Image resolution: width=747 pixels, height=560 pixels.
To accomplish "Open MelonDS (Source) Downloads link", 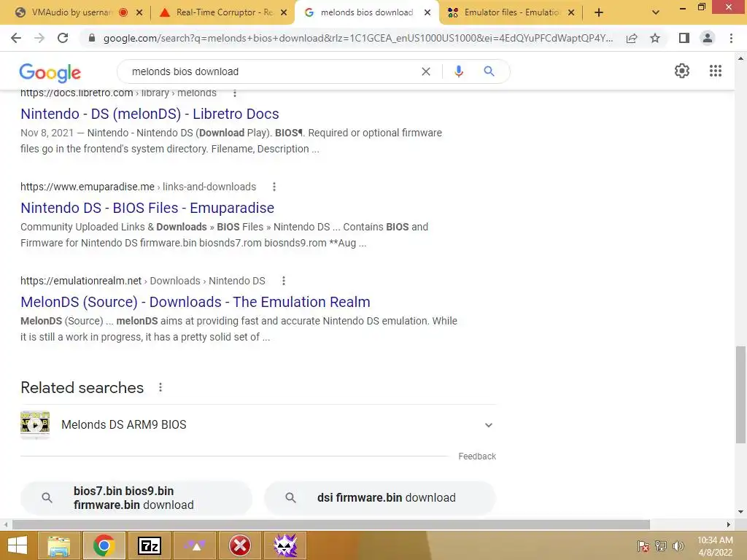I will click(196, 302).
